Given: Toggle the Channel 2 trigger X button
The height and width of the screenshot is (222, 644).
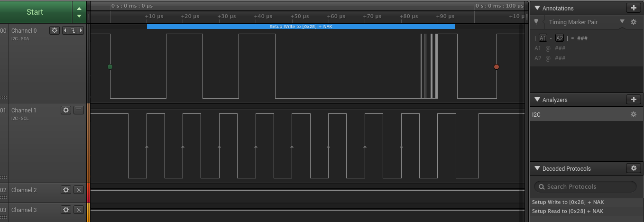Looking at the screenshot, I should point(79,190).
